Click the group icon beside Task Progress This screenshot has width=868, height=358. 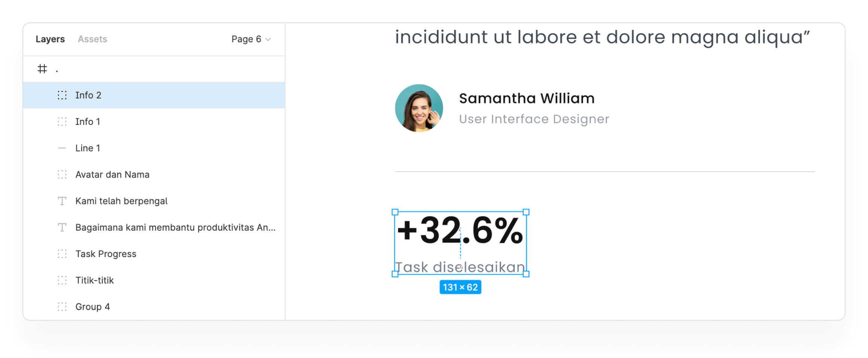click(x=62, y=254)
